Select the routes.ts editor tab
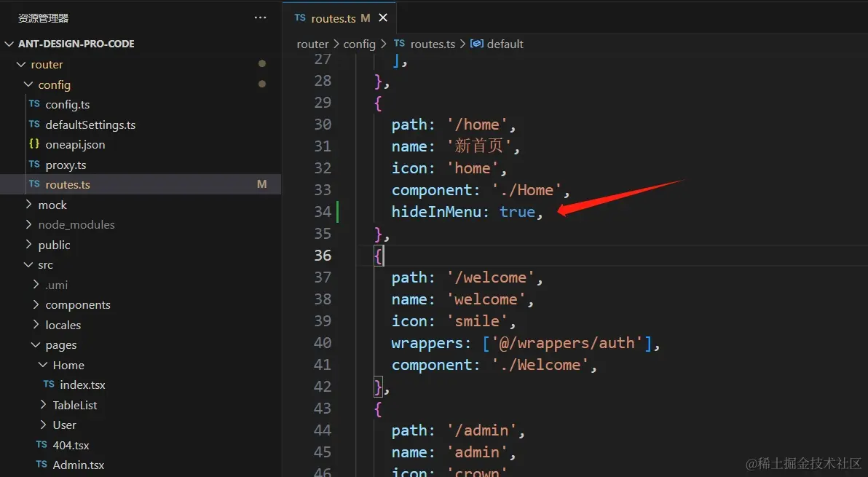 (339, 17)
